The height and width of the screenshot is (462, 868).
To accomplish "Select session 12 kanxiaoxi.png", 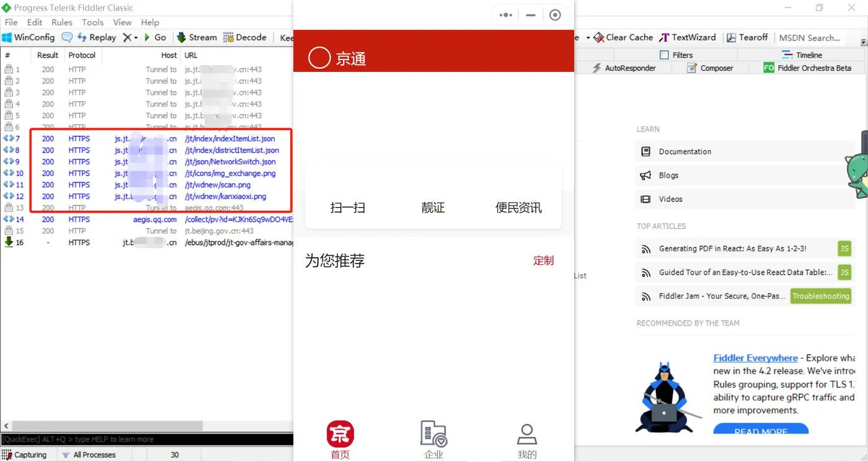I will (x=146, y=196).
